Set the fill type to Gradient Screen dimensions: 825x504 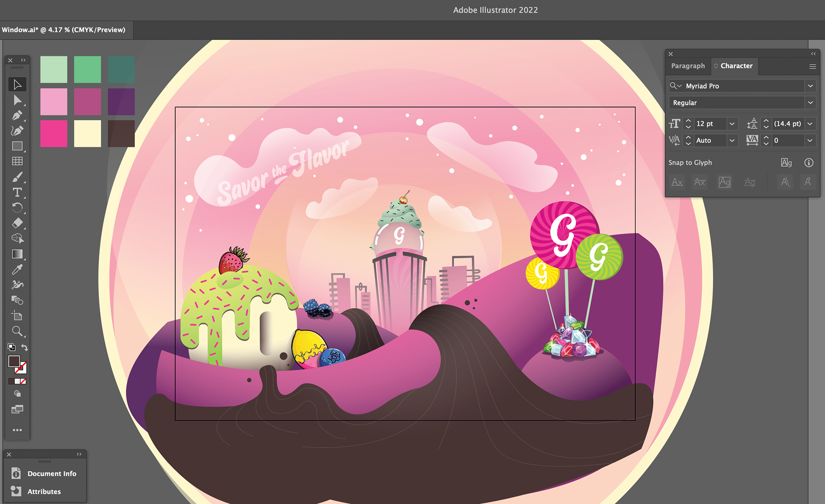17,381
